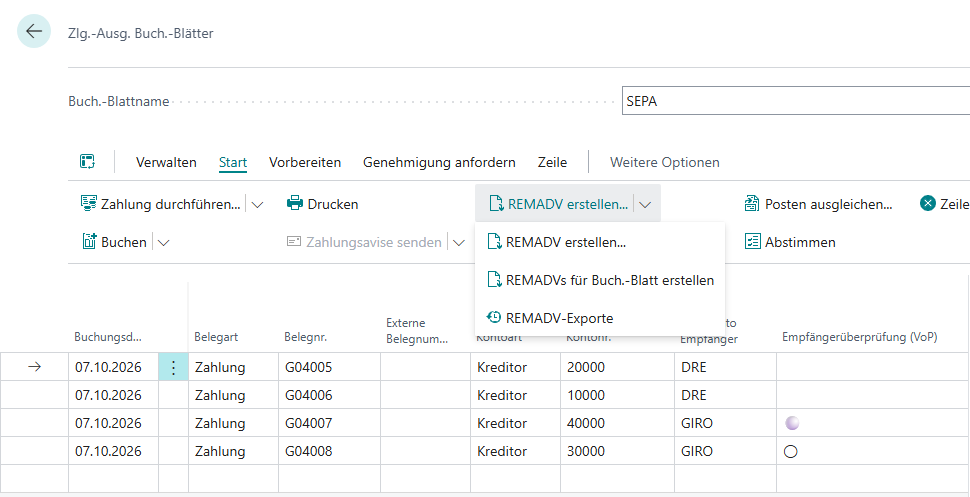Expand the Zahlungsavise senden dropdown arrow
970x497 pixels.
[458, 243]
